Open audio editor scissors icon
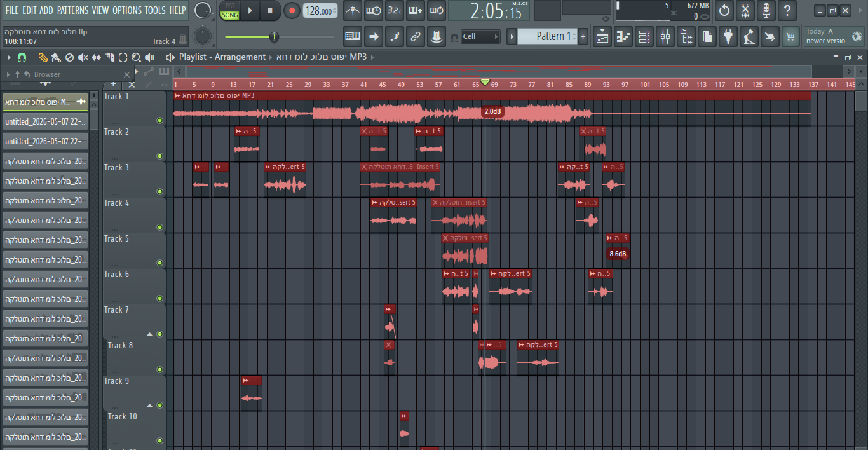The image size is (868, 450). [745, 11]
